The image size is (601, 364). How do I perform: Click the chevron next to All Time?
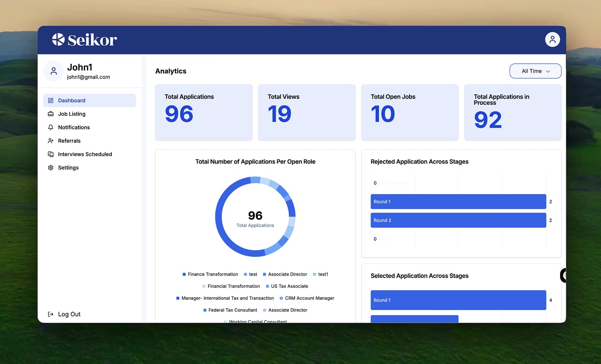548,71
